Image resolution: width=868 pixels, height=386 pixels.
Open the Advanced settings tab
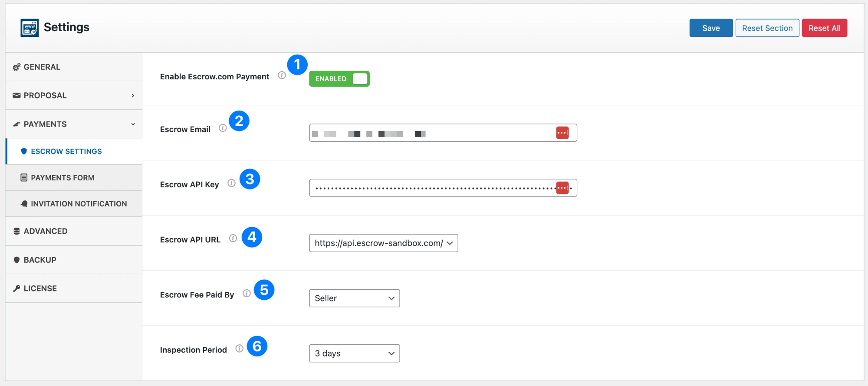74,231
